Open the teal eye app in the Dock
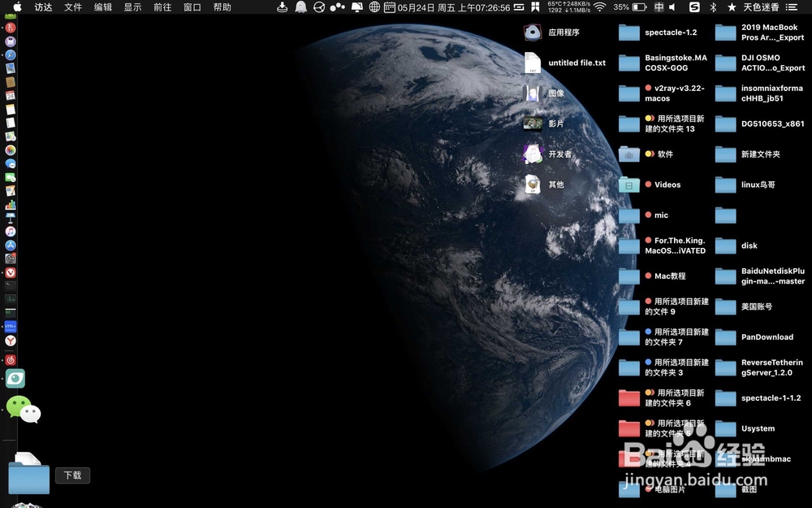Image resolution: width=812 pixels, height=508 pixels. coord(15,379)
